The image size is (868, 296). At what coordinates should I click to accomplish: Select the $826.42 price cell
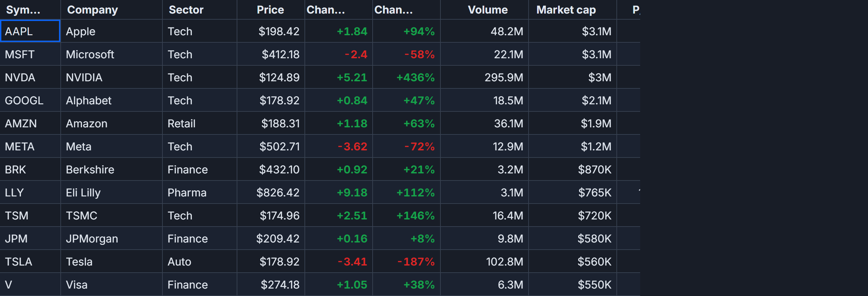tap(271, 192)
